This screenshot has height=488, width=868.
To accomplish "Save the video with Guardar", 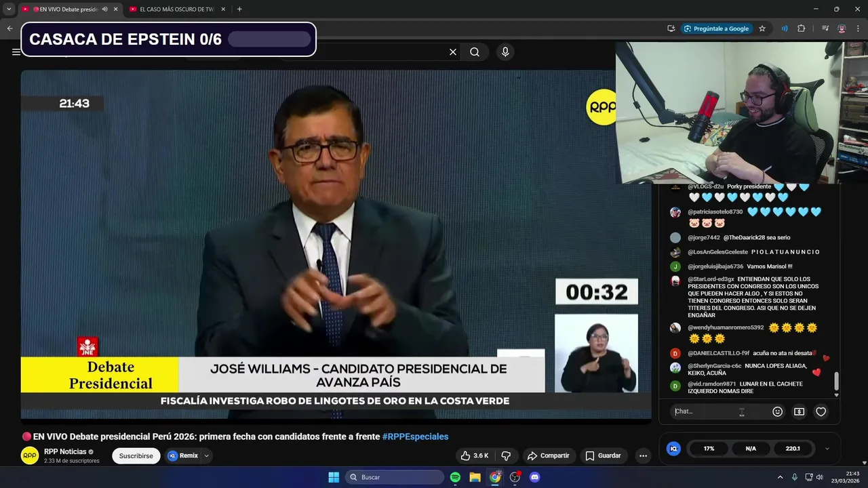I will coord(603,455).
